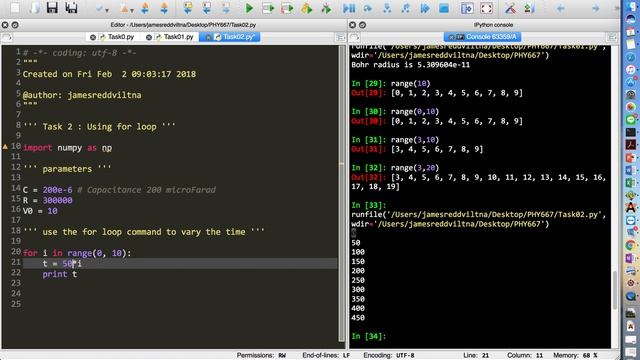Jump to last edit location
This screenshot has width=640, height=360.
tap(188, 8)
